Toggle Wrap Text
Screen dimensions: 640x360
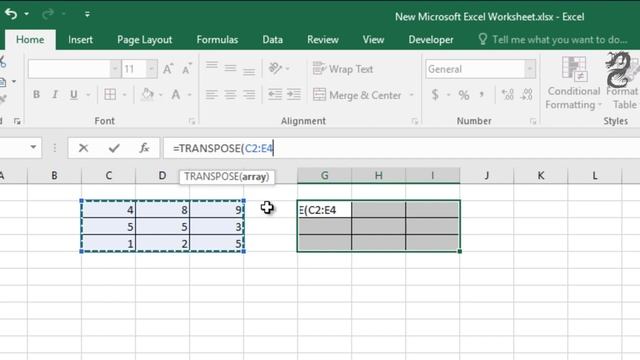click(343, 69)
